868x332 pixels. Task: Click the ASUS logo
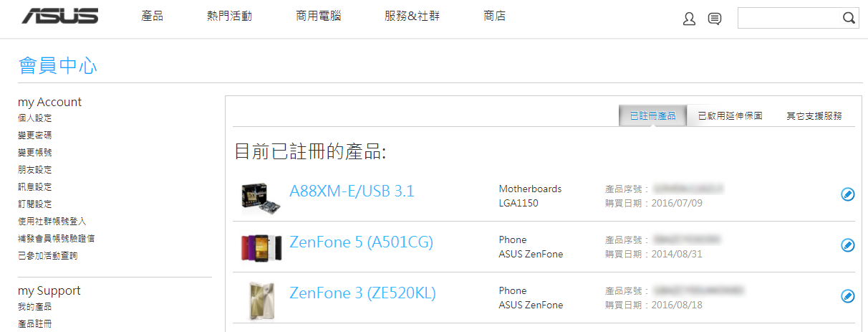point(59,16)
